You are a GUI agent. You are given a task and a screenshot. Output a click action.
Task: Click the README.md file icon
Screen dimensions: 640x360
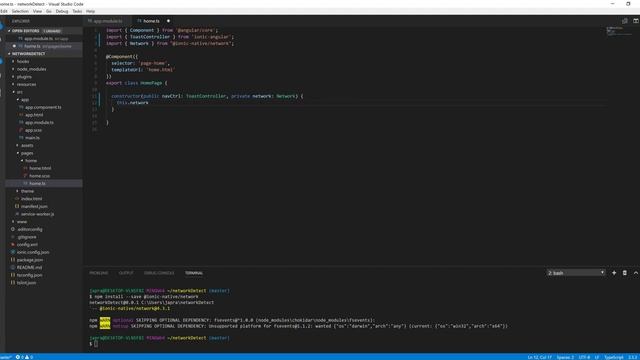coord(13,267)
